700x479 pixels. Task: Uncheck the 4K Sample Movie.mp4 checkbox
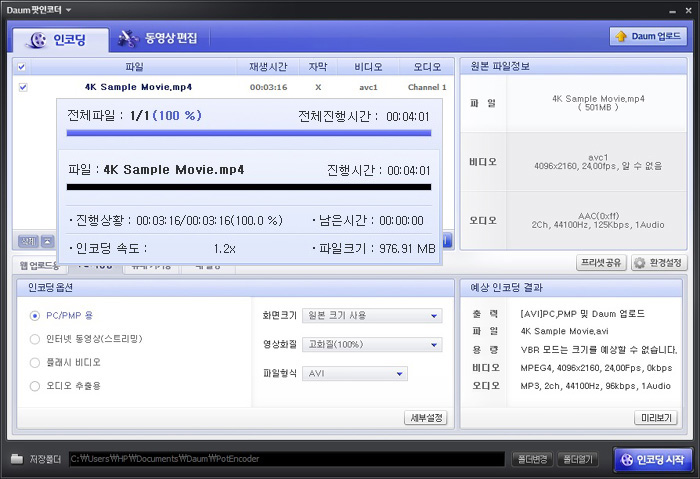(x=22, y=87)
